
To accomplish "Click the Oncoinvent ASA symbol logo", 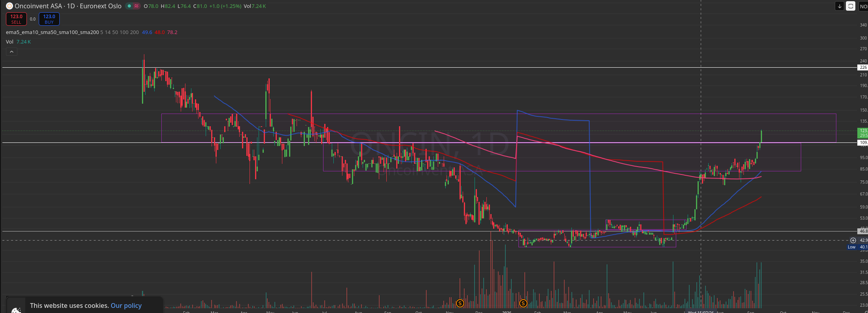I will click(x=9, y=6).
